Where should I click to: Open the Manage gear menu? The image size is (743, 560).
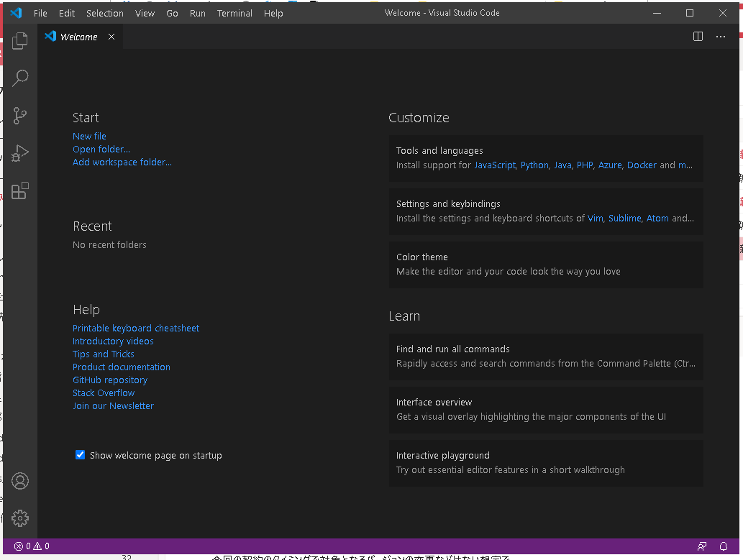tap(20, 518)
